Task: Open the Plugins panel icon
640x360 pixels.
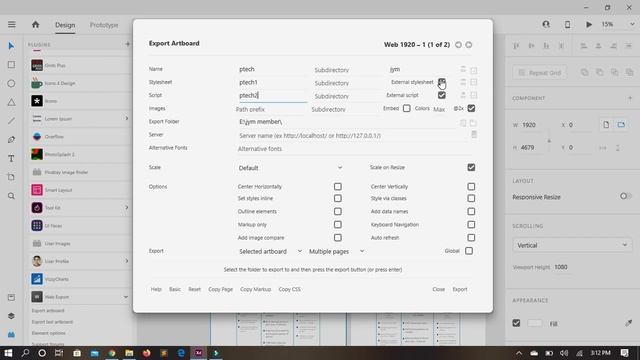Action: coord(11,335)
